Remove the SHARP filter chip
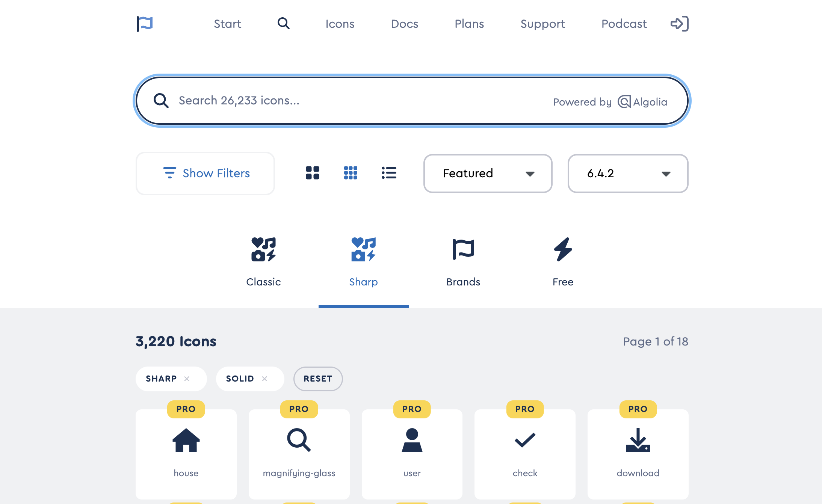The width and height of the screenshot is (822, 504). pos(187,379)
